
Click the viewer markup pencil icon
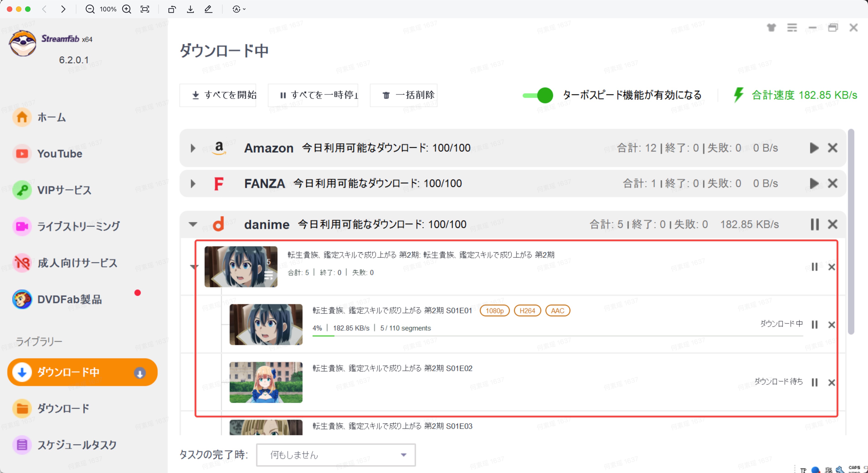pyautogui.click(x=208, y=9)
